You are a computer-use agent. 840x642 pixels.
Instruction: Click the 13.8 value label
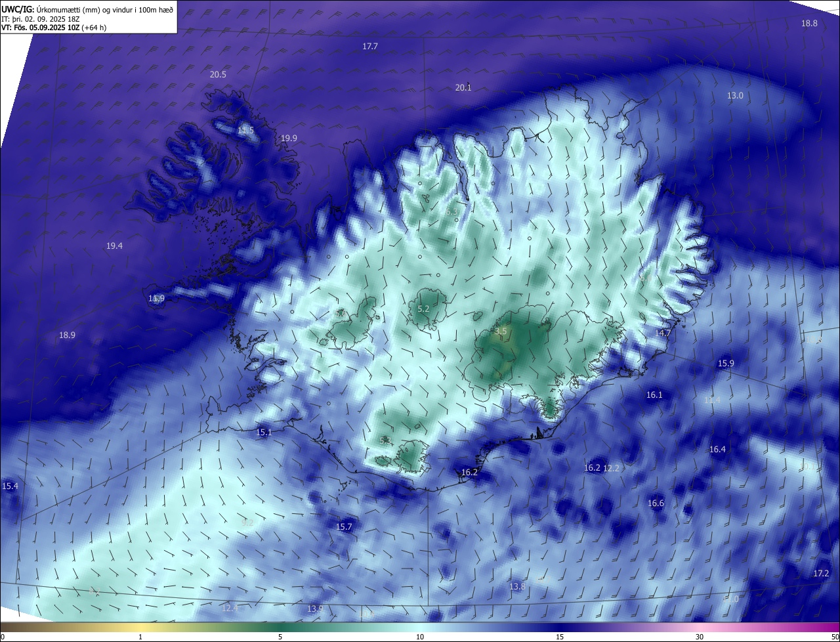point(517,586)
